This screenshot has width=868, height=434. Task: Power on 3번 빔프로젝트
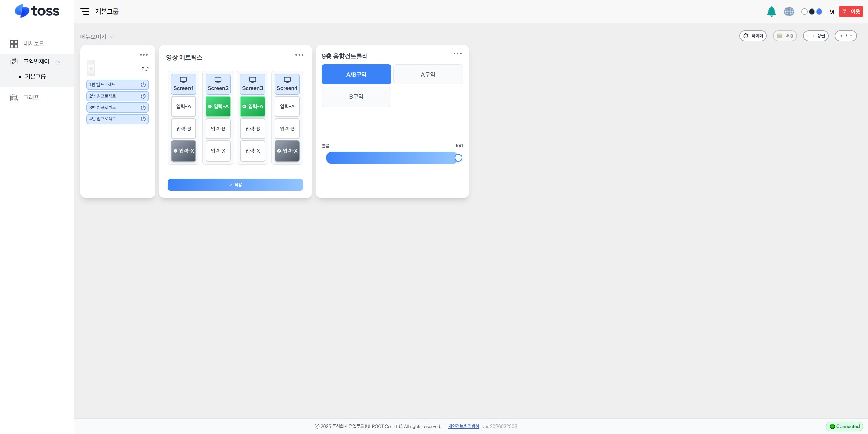143,108
